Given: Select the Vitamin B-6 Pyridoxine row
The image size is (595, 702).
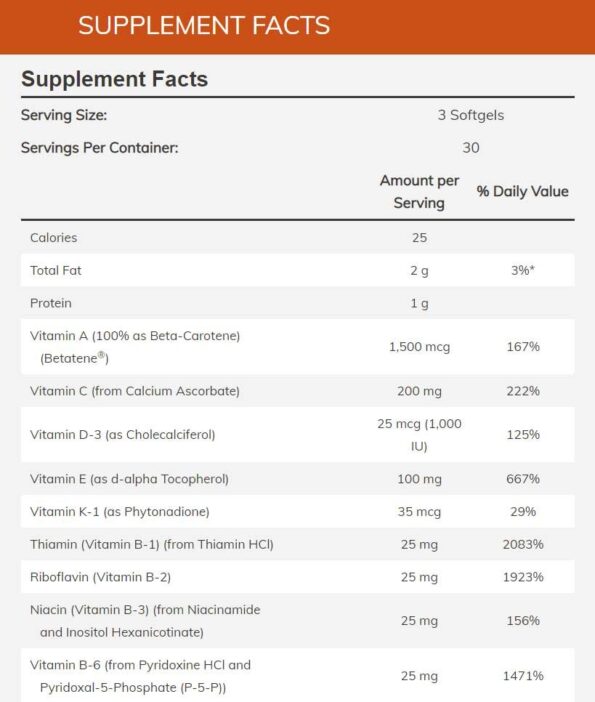Looking at the screenshot, I should (297, 675).
